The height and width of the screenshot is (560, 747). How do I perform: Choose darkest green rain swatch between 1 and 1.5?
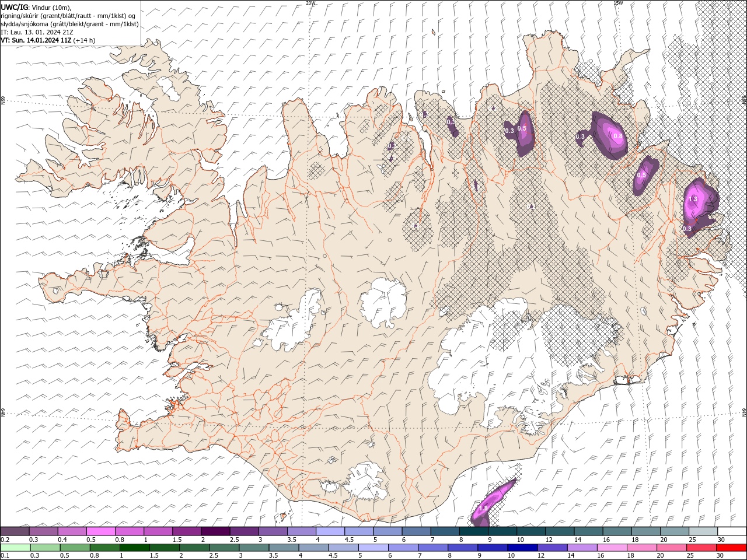[134, 548]
